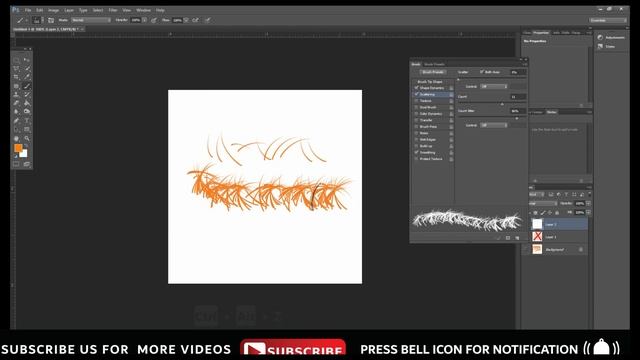Image resolution: width=640 pixels, height=360 pixels.
Task: Select the Eraser tool
Action: 16,103
